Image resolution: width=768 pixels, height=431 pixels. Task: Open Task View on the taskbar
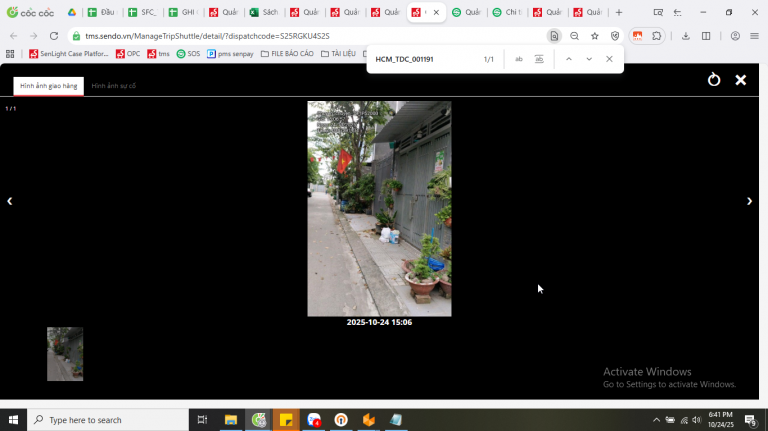tap(202, 420)
